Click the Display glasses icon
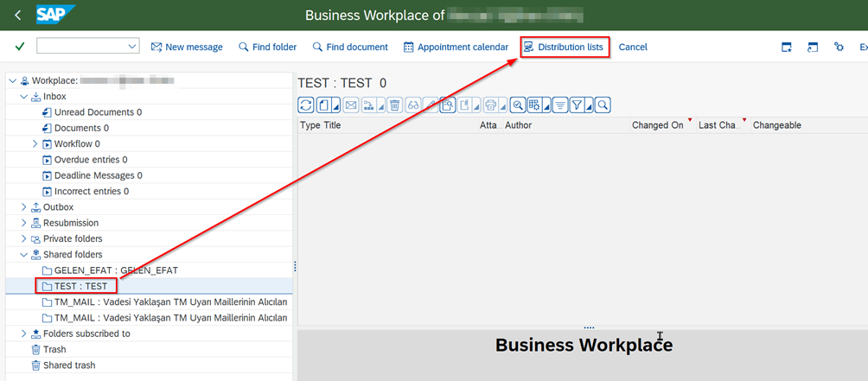Screen dimensions: 868x381 pyautogui.click(x=414, y=105)
